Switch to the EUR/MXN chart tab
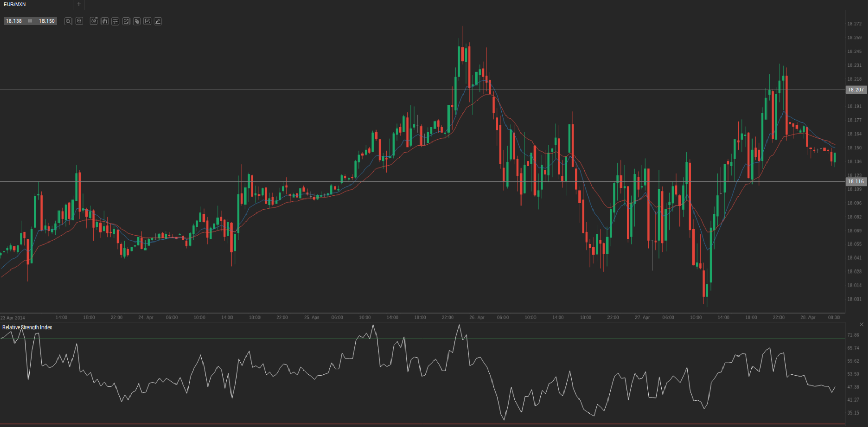This screenshot has height=427, width=868. click(x=15, y=4)
